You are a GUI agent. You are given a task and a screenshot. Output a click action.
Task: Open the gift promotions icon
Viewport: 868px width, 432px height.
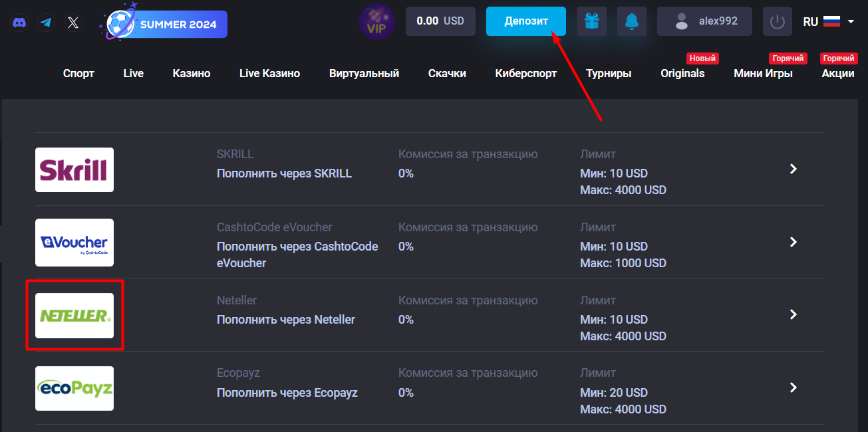[591, 21]
